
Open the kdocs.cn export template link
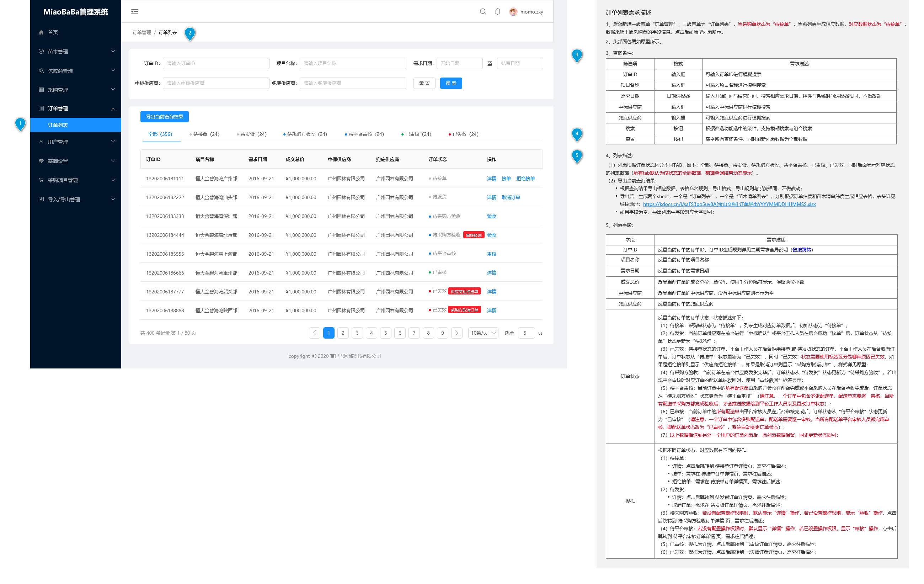(729, 204)
